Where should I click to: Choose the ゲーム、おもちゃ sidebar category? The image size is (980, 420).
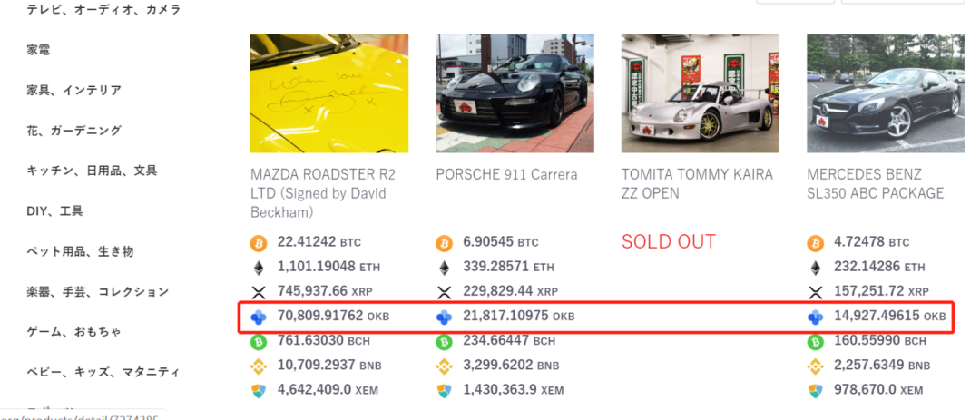(x=73, y=332)
